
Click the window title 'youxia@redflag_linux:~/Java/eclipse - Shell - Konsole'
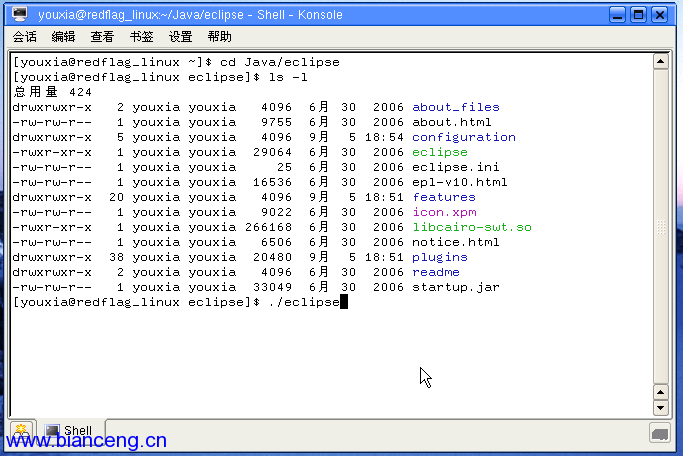[190, 15]
